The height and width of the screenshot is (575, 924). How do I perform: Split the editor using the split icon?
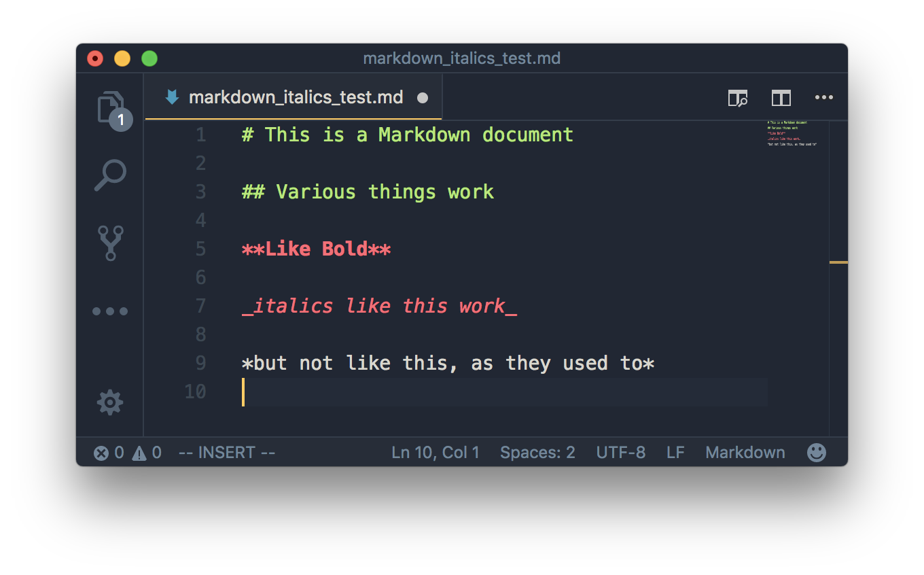point(781,97)
